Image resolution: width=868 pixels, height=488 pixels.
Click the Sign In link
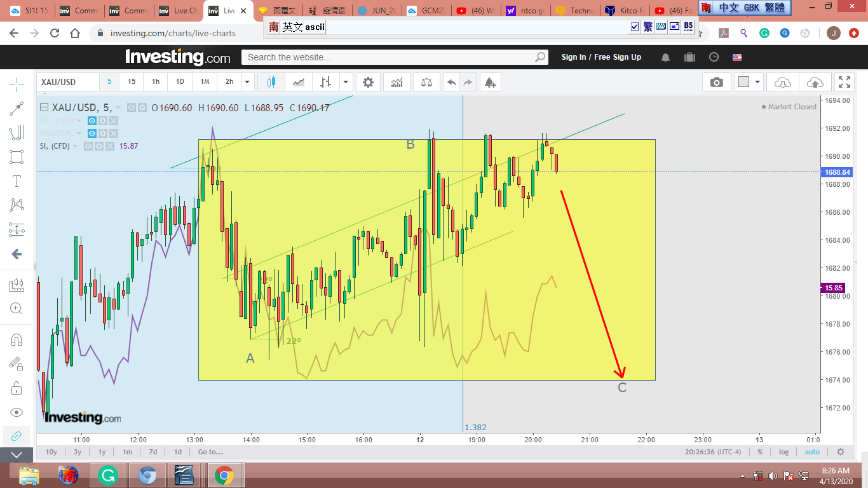pos(574,57)
